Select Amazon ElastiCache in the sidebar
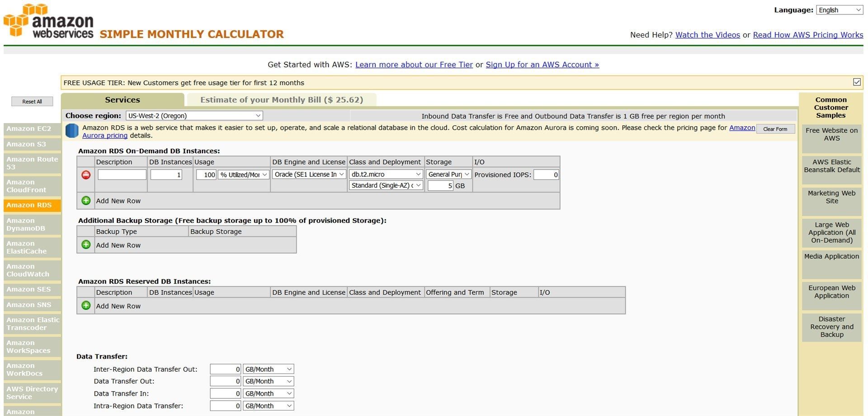This screenshot has height=416, width=868. click(32, 247)
